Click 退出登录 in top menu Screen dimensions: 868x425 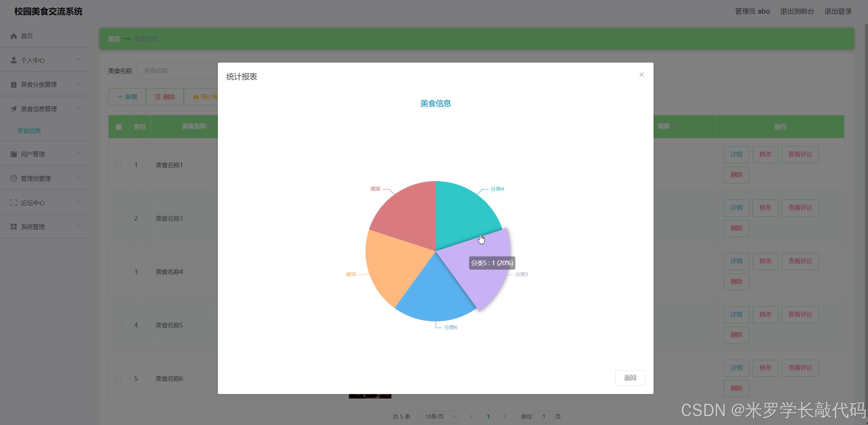[838, 11]
